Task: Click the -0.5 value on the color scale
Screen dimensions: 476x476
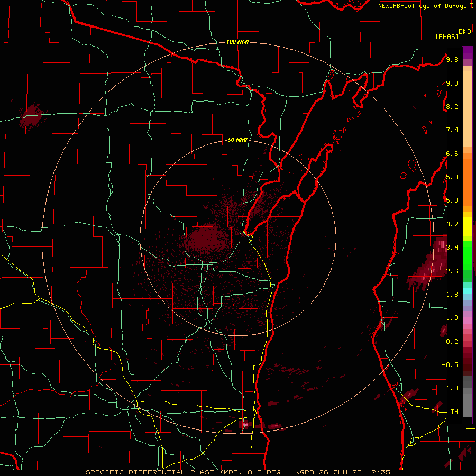Action: (x=450, y=365)
